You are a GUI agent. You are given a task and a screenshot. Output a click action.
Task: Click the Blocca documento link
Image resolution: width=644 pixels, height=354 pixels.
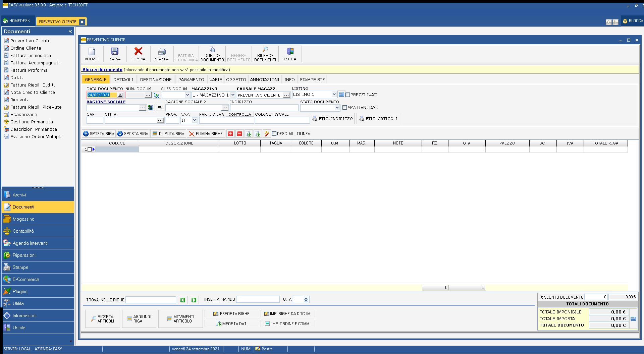tap(102, 70)
